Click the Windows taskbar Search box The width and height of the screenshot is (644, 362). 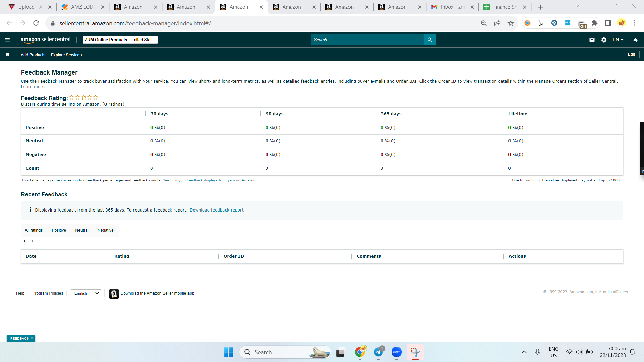coord(285,352)
